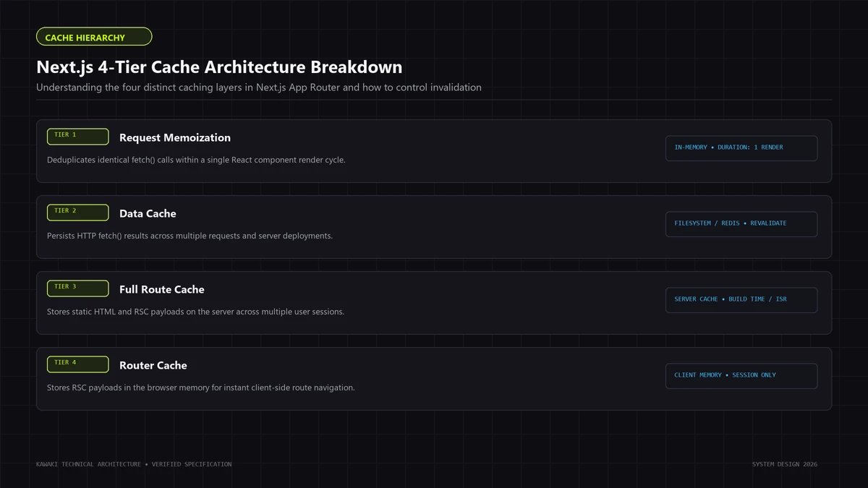
Task: Click the footer text 'SYSTEM DESIGN 2026'
Action: click(785, 464)
